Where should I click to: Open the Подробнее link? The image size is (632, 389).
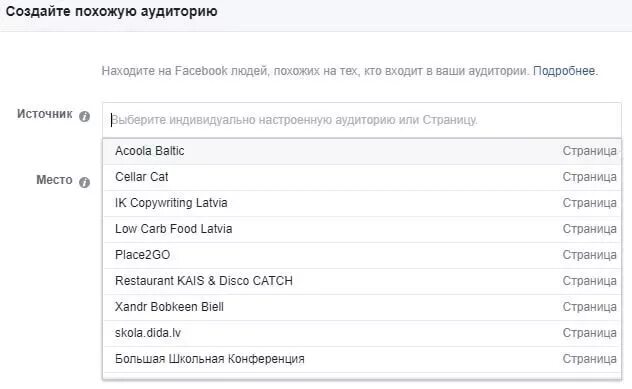pyautogui.click(x=564, y=71)
